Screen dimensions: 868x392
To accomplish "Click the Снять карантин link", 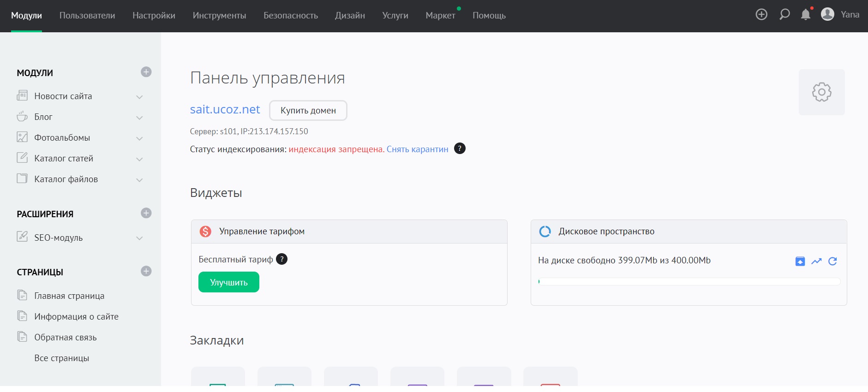I will point(417,149).
